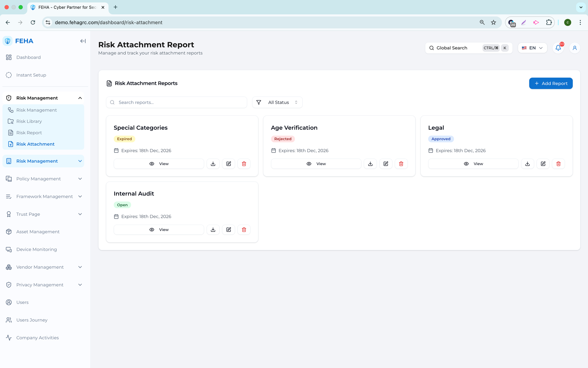
Task: Open the All Status filter dropdown
Action: [277, 102]
